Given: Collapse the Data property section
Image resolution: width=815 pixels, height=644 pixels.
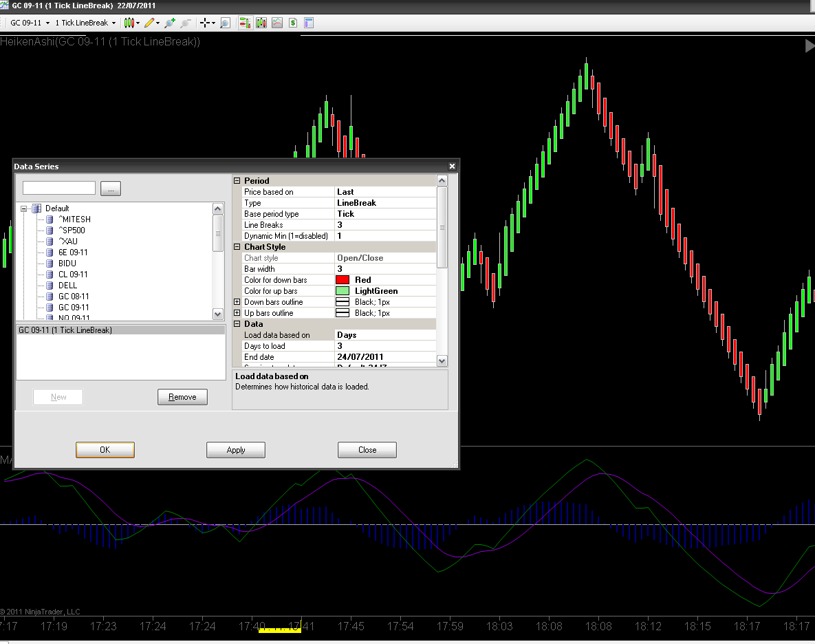Looking at the screenshot, I should [237, 324].
